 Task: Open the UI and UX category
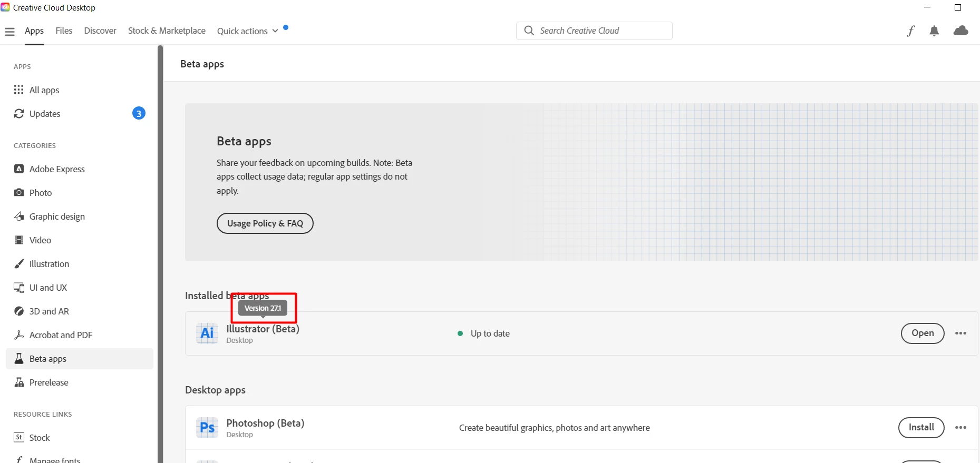[80, 288]
